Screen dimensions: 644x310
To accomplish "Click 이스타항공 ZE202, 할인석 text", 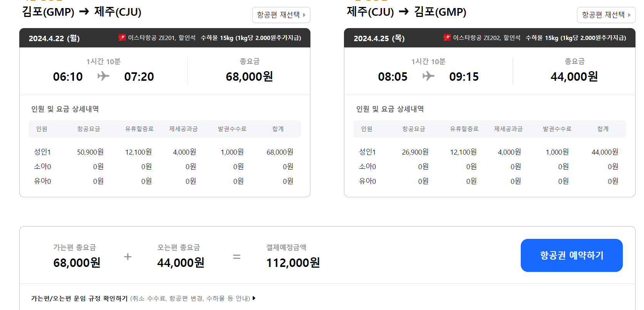I will tap(487, 38).
